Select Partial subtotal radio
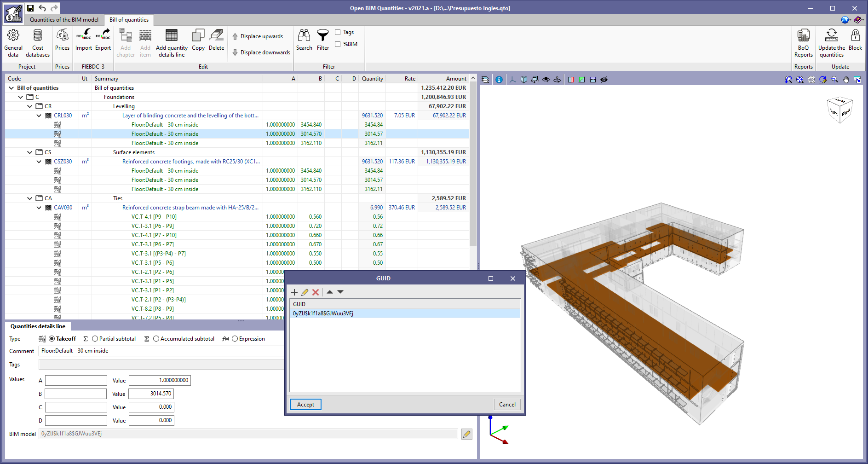The height and width of the screenshot is (464, 868). [95, 339]
